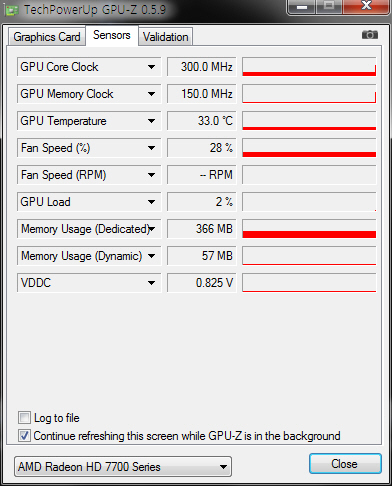Close window using title bar X
392x486 pixels.
(x=366, y=7)
